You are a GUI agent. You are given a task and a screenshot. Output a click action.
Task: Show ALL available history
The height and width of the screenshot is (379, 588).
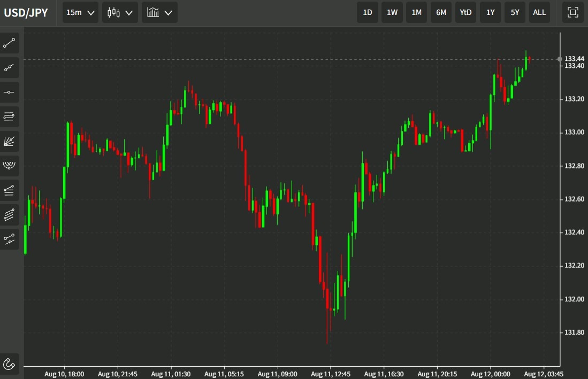coord(539,12)
